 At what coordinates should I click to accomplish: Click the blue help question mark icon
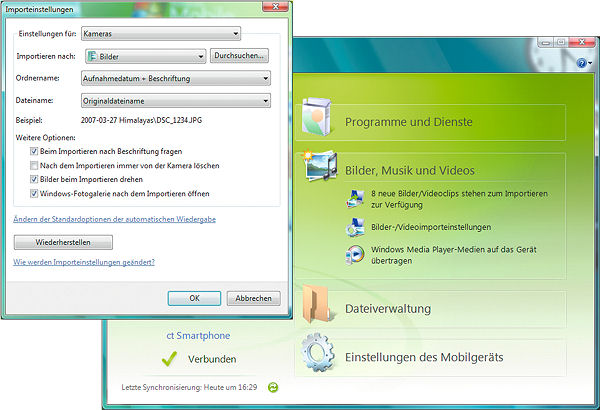[581, 63]
